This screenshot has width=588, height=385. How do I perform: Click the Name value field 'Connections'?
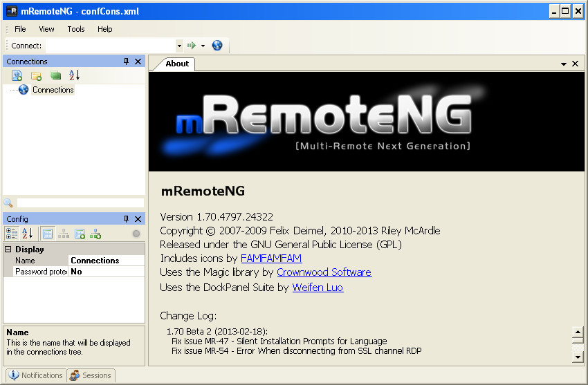(x=107, y=261)
